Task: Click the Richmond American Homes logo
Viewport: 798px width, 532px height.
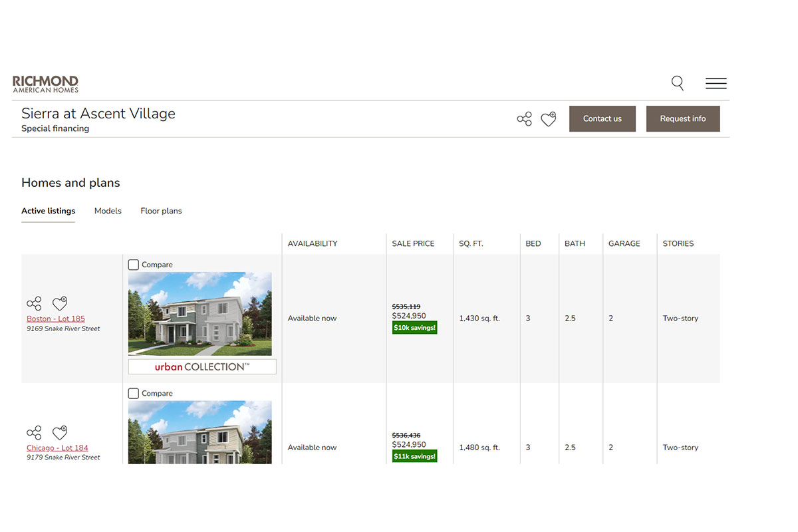Action: pyautogui.click(x=45, y=84)
